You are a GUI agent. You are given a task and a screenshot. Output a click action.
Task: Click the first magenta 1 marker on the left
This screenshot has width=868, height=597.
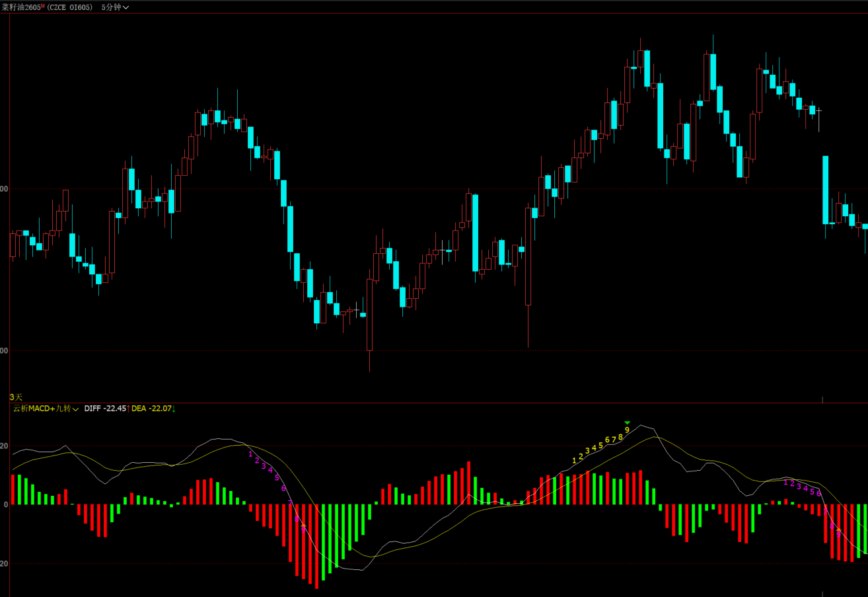pos(250,454)
